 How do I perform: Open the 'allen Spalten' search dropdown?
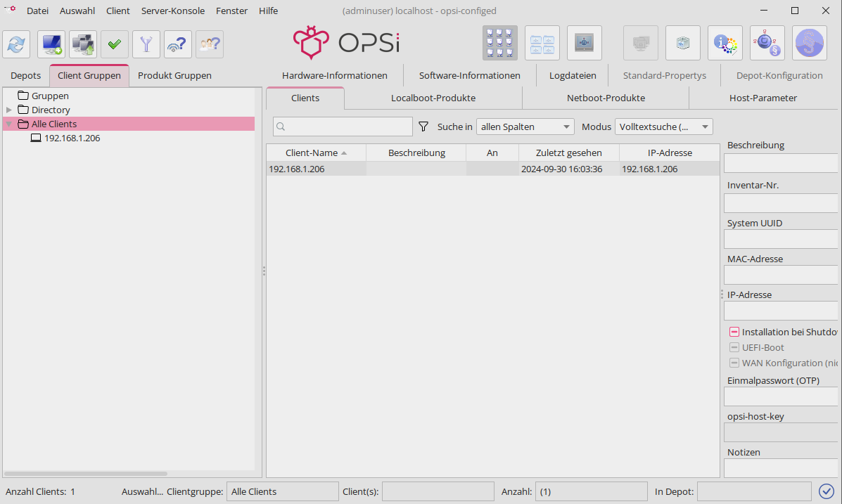[525, 127]
